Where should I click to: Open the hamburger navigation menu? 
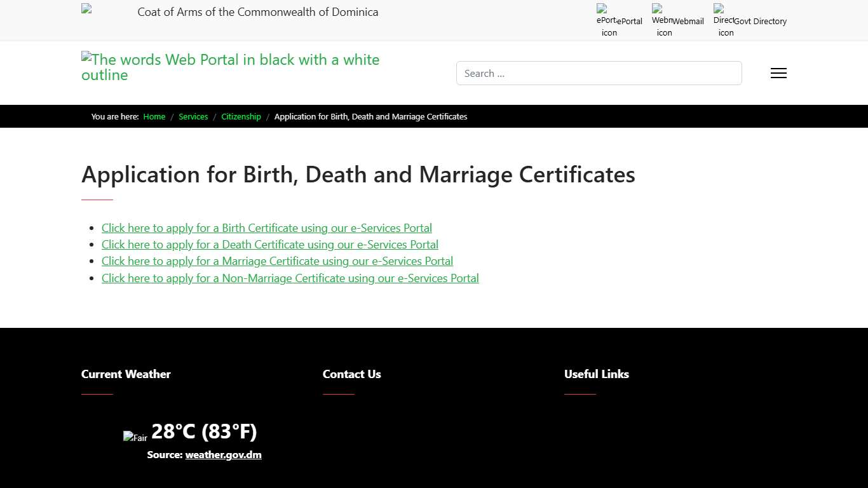pyautogui.click(x=778, y=73)
